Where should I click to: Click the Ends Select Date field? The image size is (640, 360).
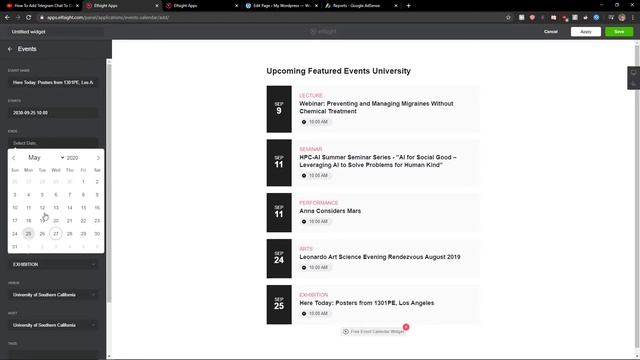tap(53, 143)
